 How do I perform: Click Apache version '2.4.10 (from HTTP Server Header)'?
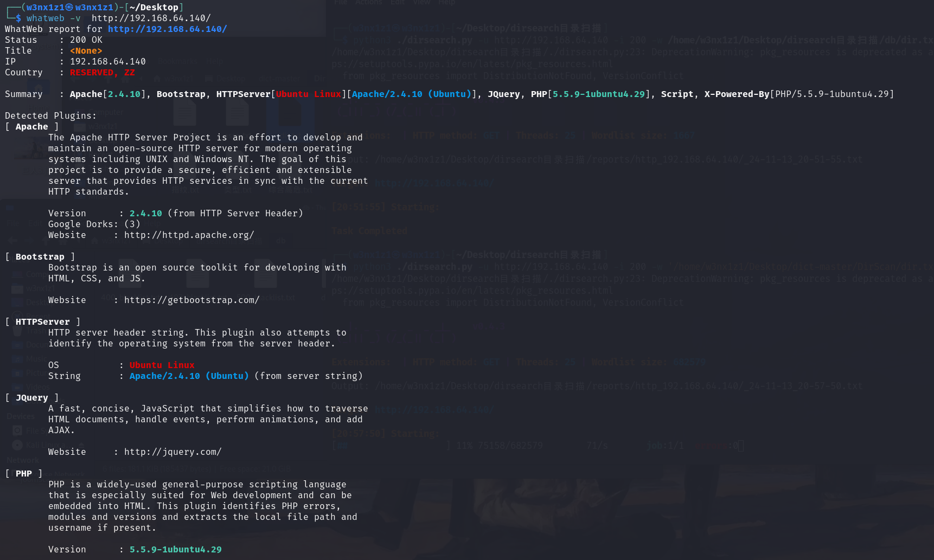[x=216, y=213]
